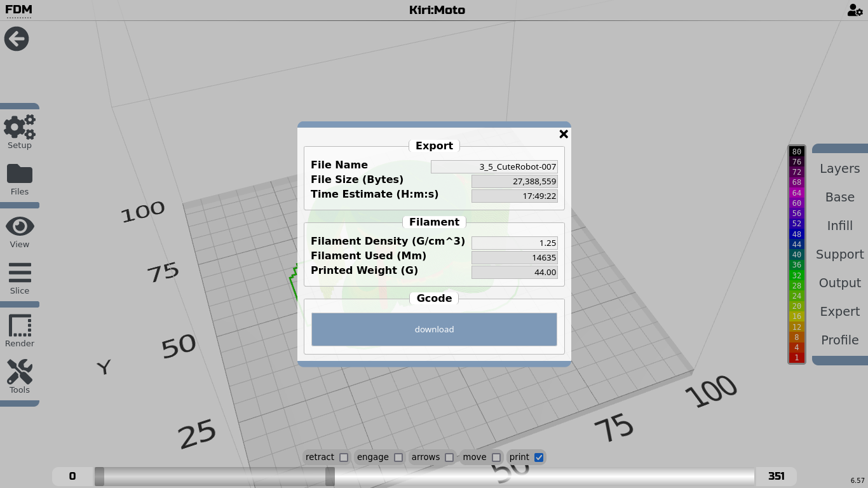Image resolution: width=868 pixels, height=488 pixels.
Task: Toggle the engage checkbox
Action: [x=398, y=457]
